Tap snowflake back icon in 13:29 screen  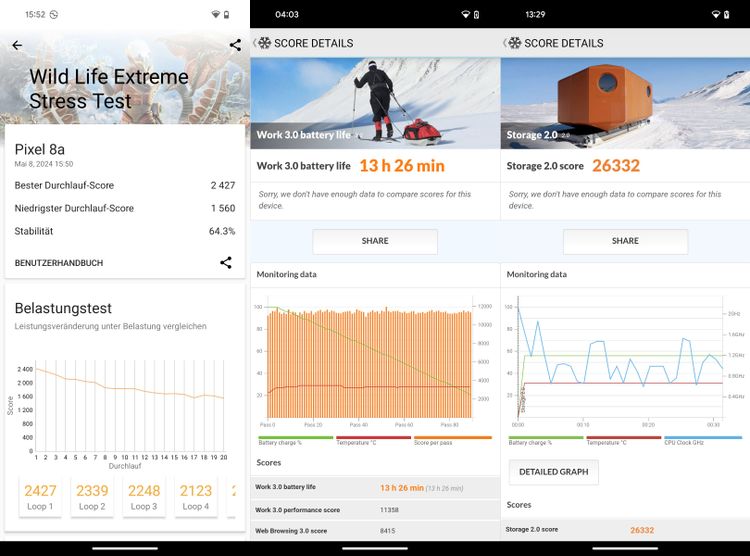(513, 43)
